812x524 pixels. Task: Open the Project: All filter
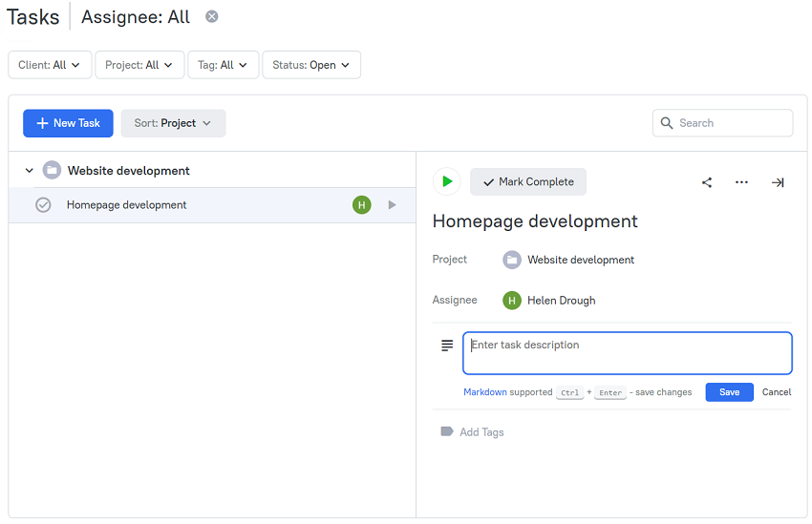point(139,65)
